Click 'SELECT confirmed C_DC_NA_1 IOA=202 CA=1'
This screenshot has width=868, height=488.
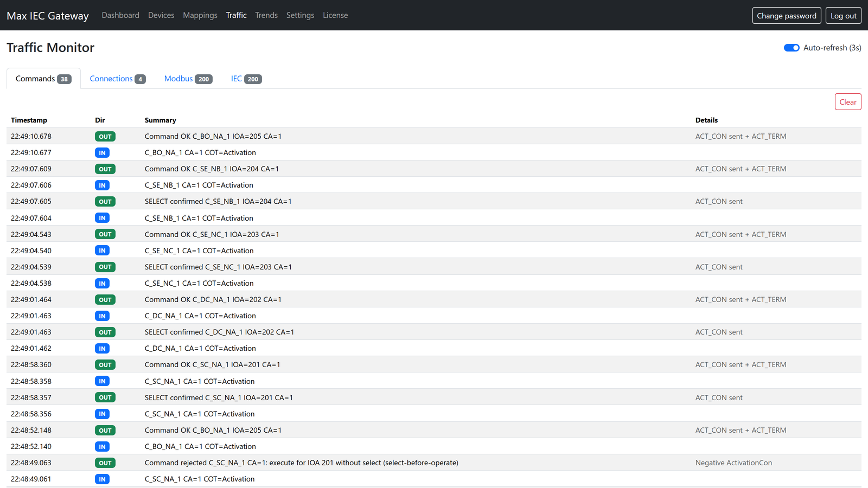click(x=219, y=332)
